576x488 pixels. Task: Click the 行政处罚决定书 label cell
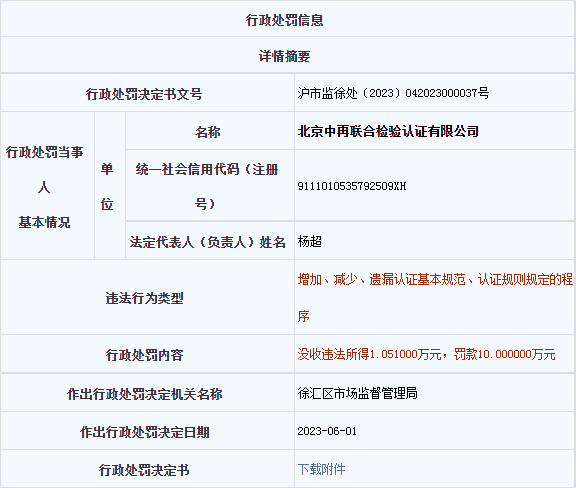click(147, 469)
